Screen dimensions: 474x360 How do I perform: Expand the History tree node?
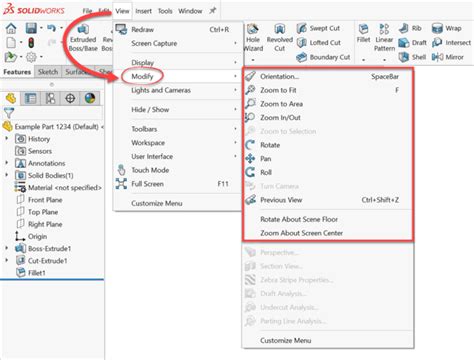6,138
